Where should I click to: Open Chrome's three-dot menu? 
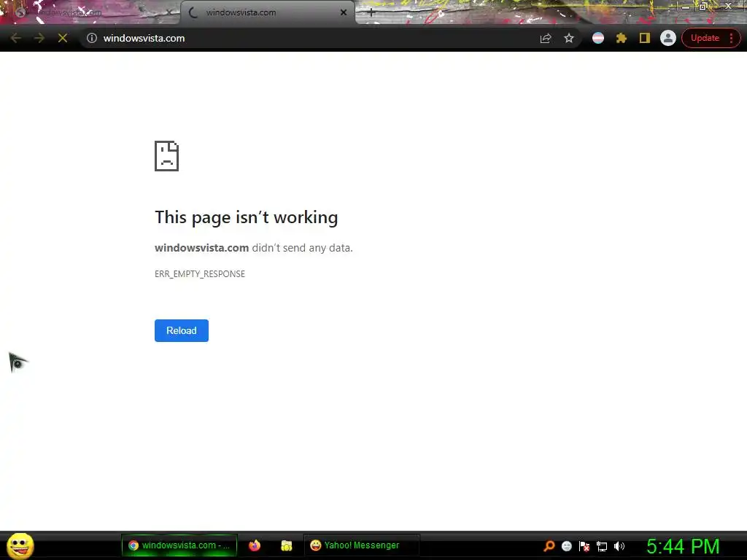click(731, 38)
